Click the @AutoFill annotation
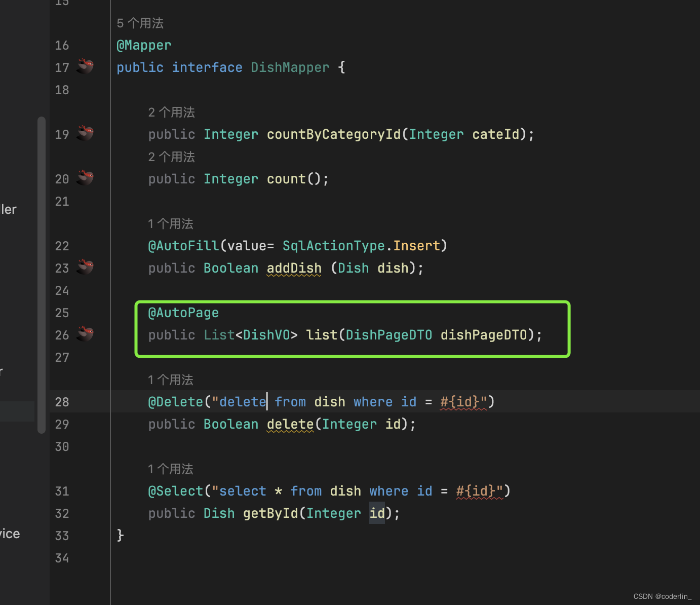The width and height of the screenshot is (700, 605). click(x=184, y=246)
